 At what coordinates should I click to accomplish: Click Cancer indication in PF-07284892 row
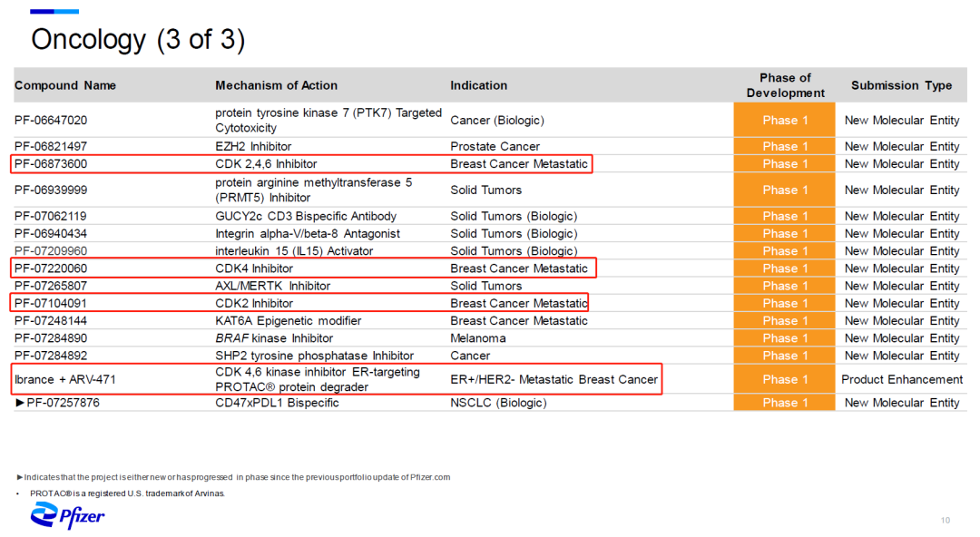click(470, 356)
